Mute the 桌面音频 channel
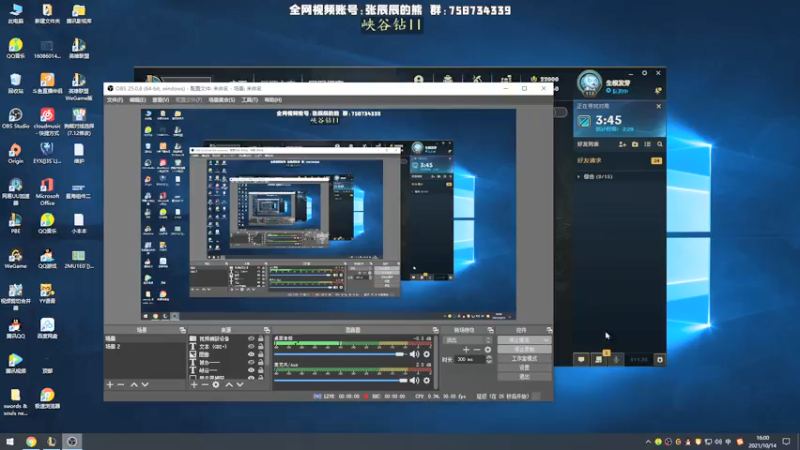Screen dimensions: 800x450 click(x=414, y=354)
